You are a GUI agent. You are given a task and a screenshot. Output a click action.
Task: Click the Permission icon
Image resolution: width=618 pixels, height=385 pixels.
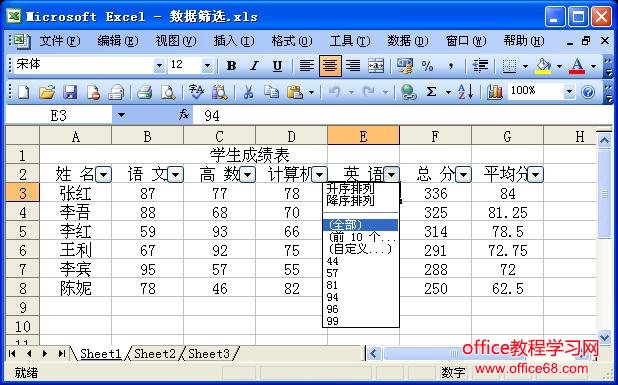pyautogui.click(x=93, y=92)
